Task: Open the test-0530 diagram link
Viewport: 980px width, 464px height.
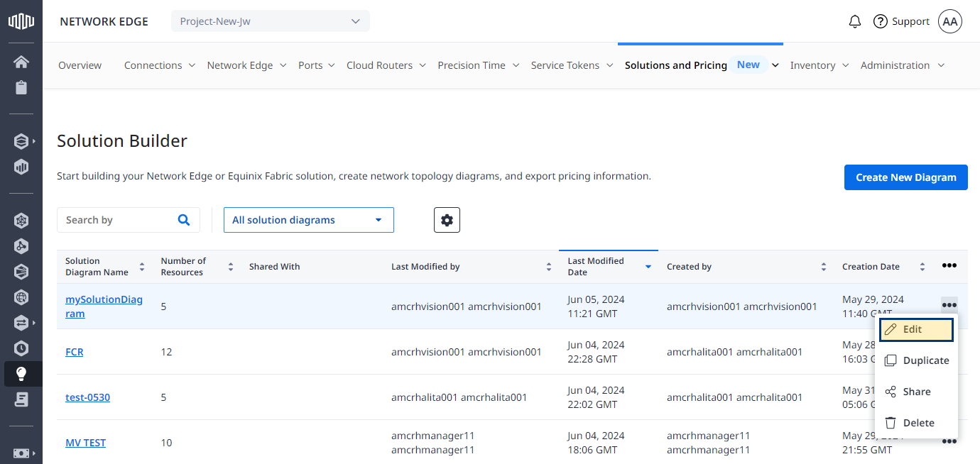Action: [x=88, y=397]
